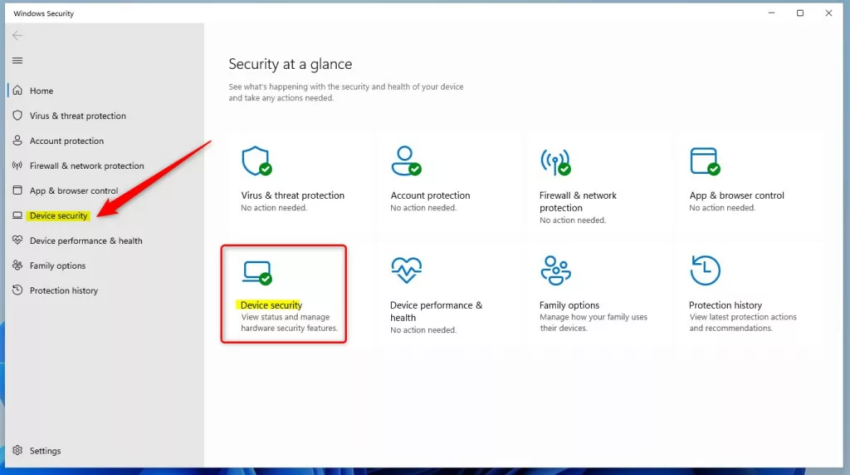The image size is (850, 475).
Task: Open the Device performance & health heart tile icon
Action: click(x=406, y=270)
